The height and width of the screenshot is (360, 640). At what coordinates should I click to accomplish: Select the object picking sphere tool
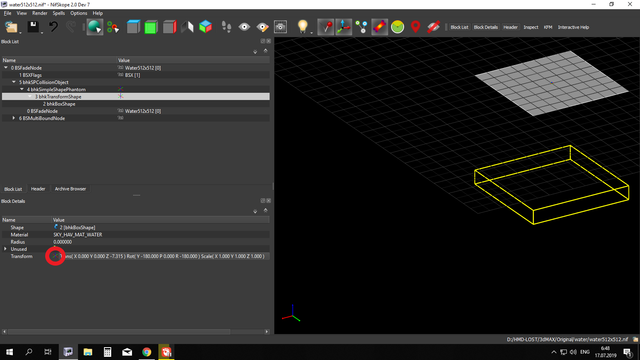[x=95, y=27]
